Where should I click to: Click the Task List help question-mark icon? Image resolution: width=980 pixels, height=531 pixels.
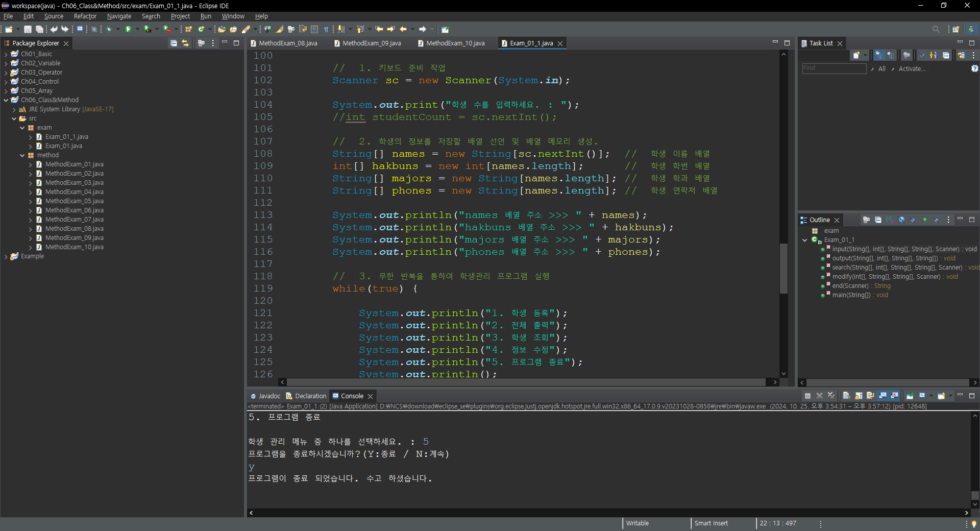coord(974,68)
